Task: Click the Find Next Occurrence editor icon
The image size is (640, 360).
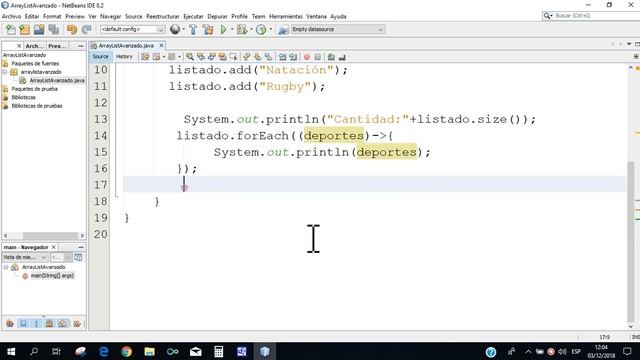Action: (211, 57)
